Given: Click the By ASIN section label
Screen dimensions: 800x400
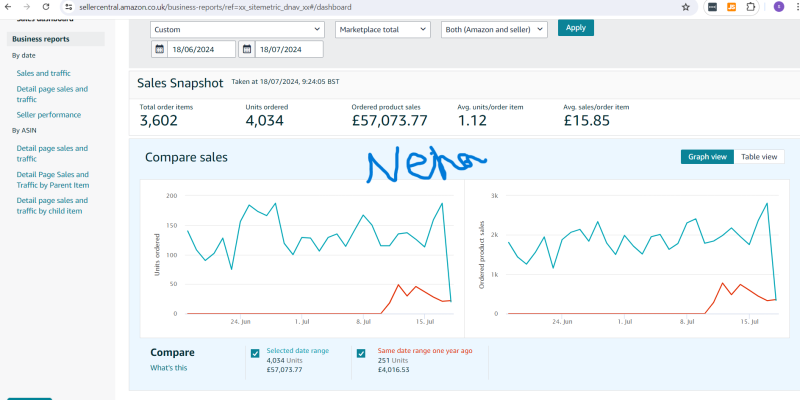Looking at the screenshot, I should pos(24,130).
